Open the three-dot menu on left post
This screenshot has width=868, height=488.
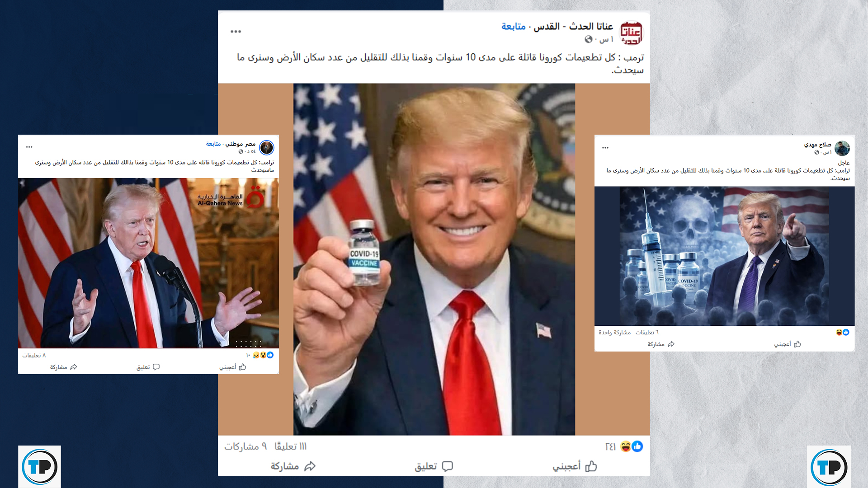coord(29,147)
